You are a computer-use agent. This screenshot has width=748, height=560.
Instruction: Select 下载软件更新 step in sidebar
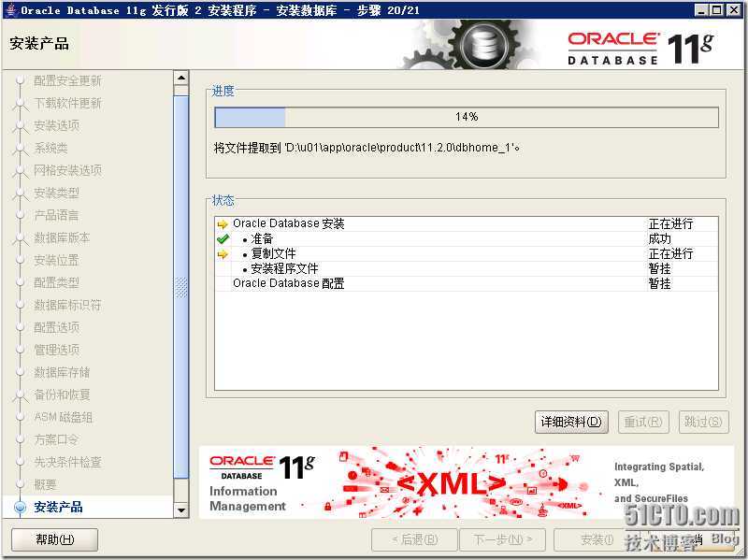[67, 104]
